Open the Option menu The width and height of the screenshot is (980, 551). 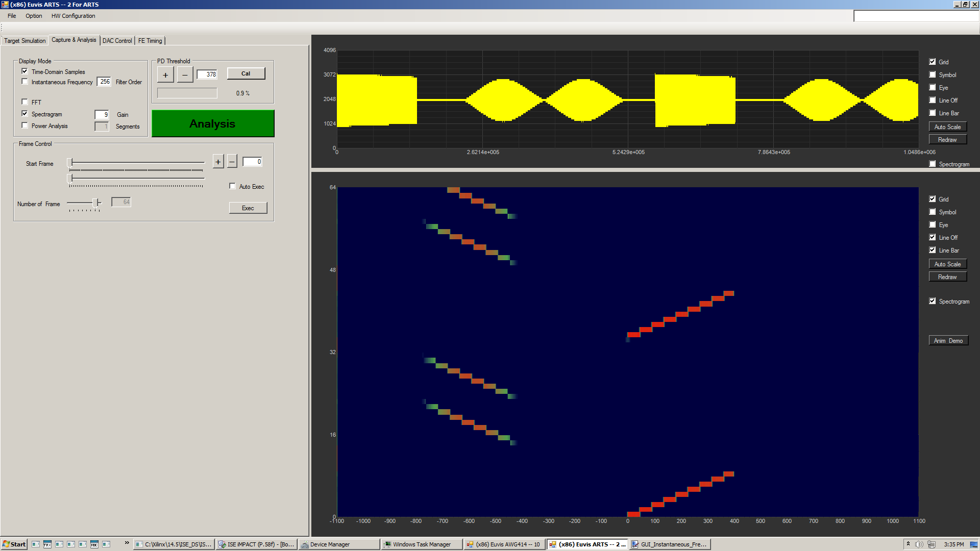coord(34,16)
